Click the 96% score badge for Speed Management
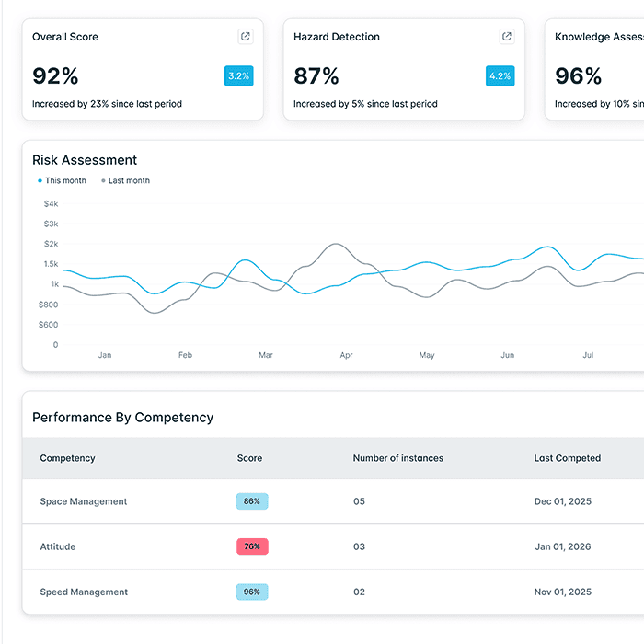This screenshot has width=644, height=644. (252, 592)
